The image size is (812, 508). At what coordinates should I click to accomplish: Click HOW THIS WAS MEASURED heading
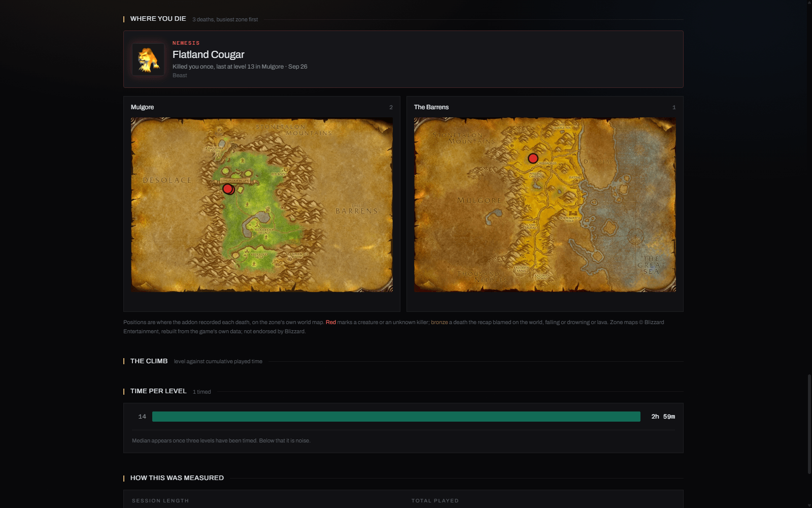coord(177,478)
